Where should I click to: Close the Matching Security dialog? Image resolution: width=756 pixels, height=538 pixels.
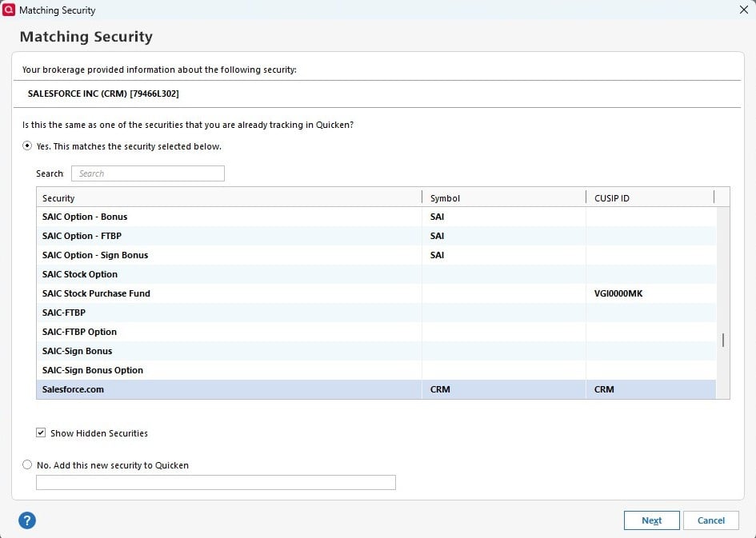[743, 10]
